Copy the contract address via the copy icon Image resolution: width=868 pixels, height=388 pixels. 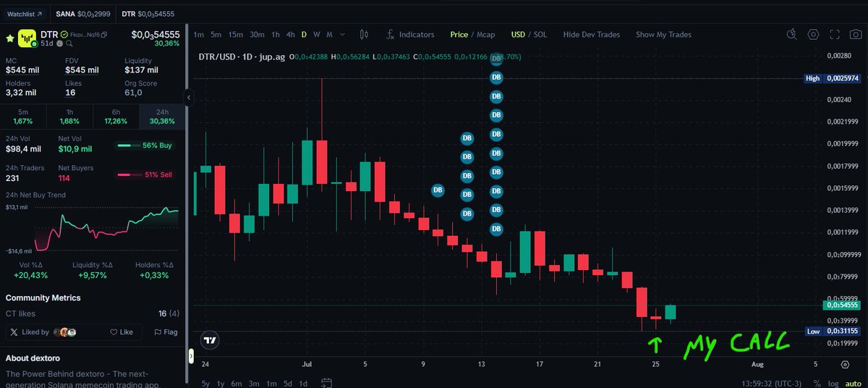click(x=103, y=35)
